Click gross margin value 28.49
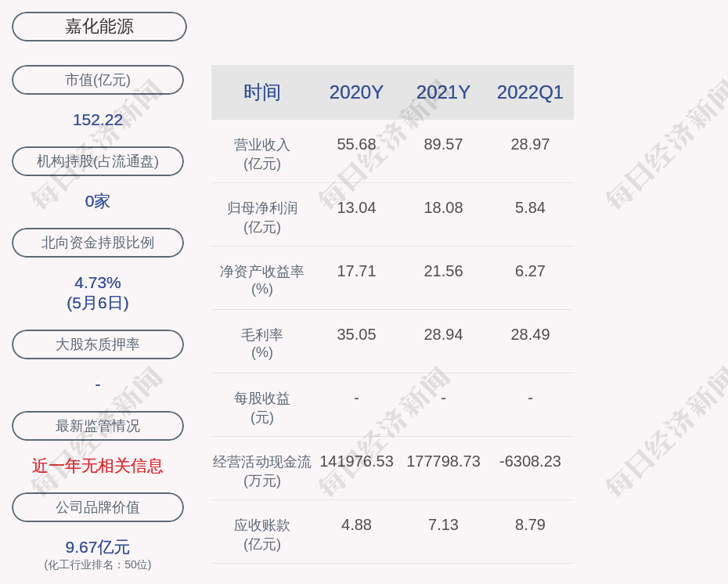The height and width of the screenshot is (584, 728). (x=530, y=335)
